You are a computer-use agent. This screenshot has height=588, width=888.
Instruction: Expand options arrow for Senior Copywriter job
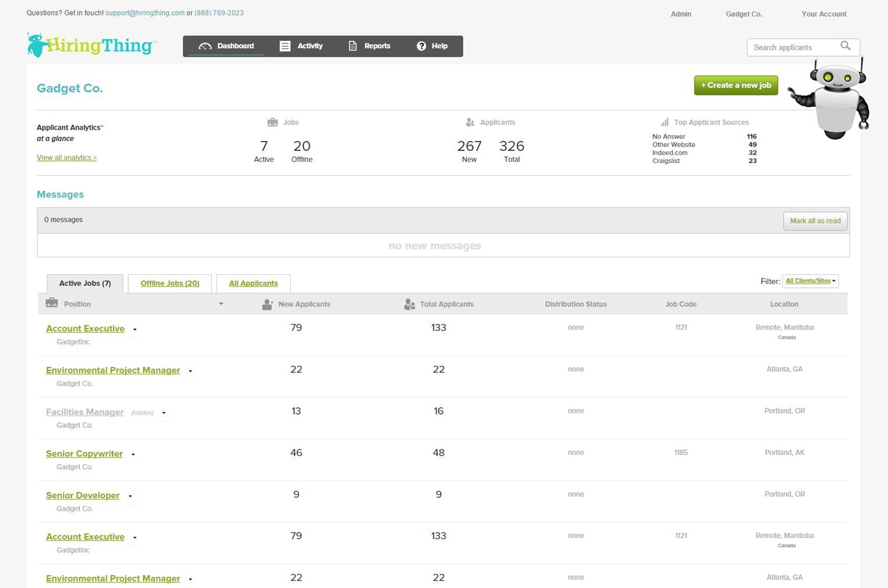133,454
